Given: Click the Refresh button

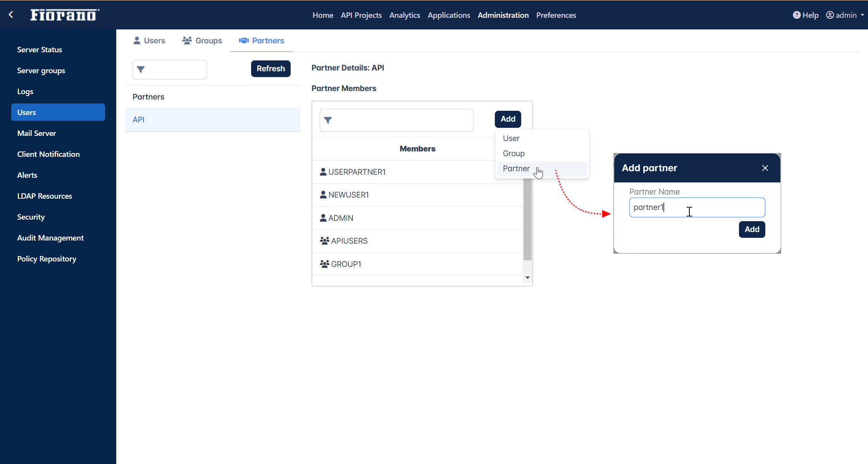Looking at the screenshot, I should tap(270, 69).
